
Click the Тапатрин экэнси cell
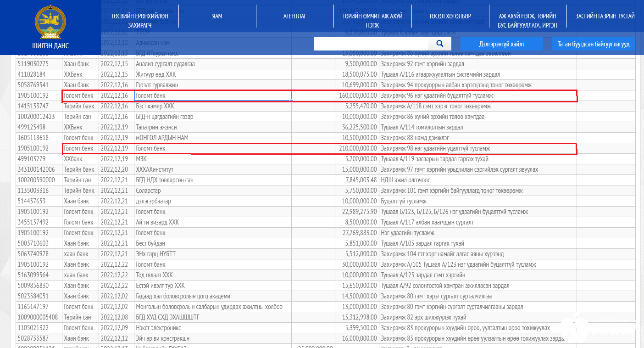(213, 127)
